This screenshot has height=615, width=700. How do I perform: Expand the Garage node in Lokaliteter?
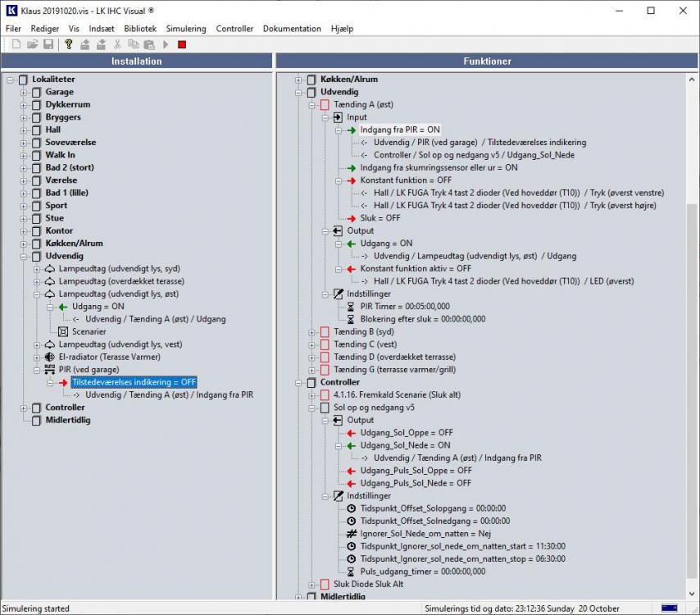click(x=24, y=93)
